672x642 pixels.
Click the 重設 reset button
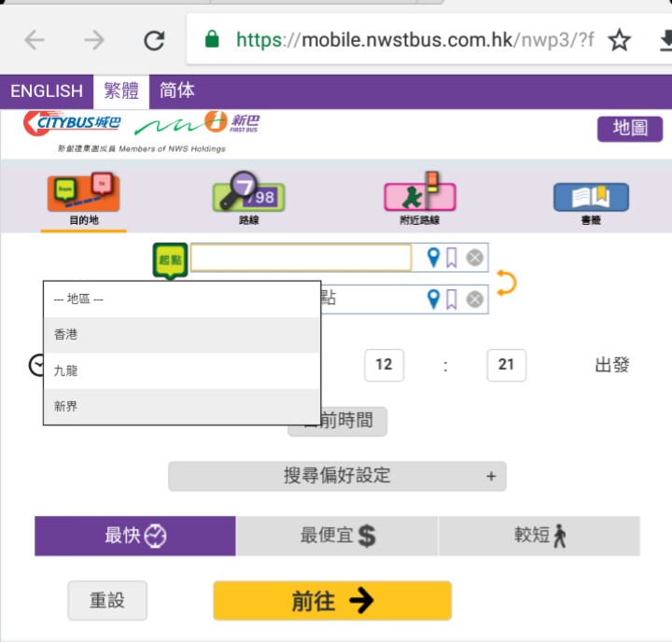point(107,600)
